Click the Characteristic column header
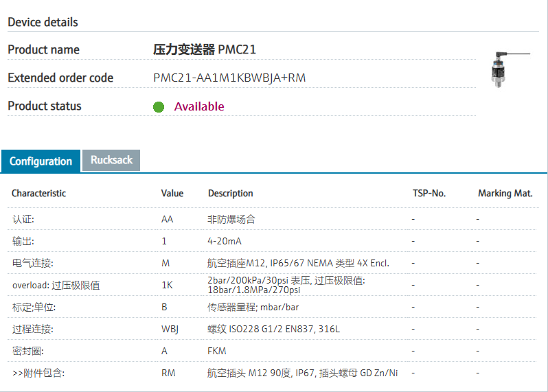The width and height of the screenshot is (548, 392). (x=39, y=194)
